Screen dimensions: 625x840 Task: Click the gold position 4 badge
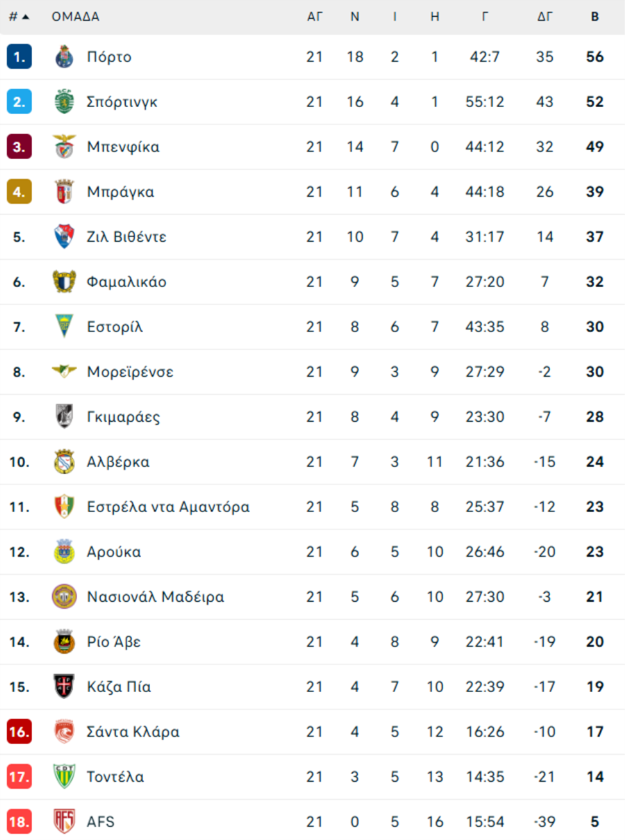tap(19, 192)
